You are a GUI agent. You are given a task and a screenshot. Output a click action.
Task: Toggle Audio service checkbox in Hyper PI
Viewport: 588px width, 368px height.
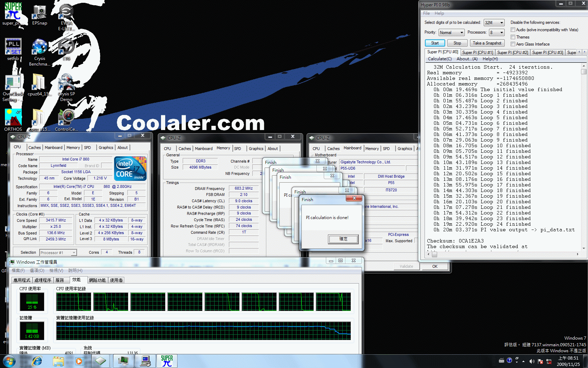pos(513,30)
